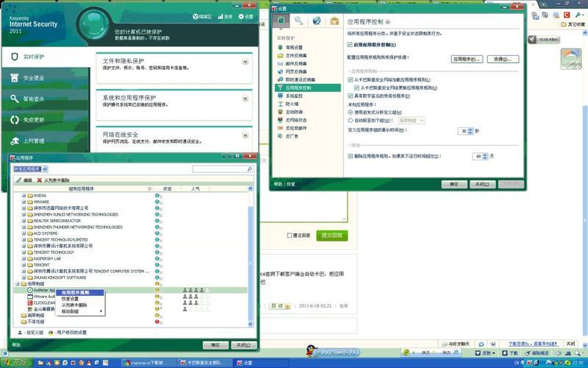Click the search field in Applications window

(220, 169)
